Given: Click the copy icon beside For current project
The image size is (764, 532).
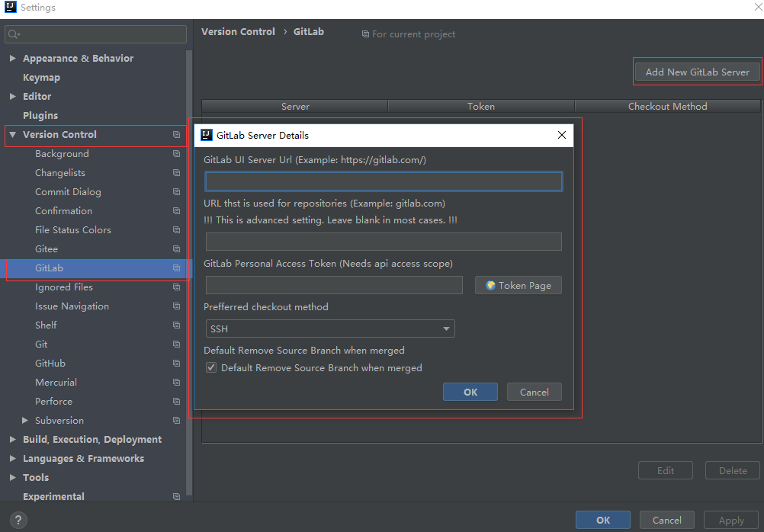Looking at the screenshot, I should point(365,34).
